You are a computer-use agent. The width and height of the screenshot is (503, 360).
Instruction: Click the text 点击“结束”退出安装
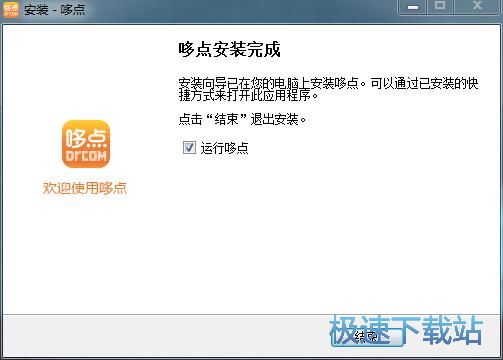(242, 119)
